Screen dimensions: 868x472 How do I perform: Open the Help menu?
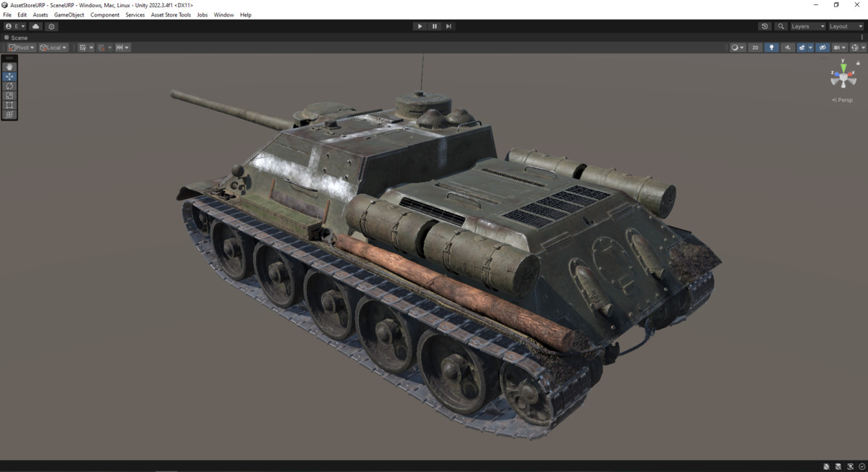tap(246, 14)
